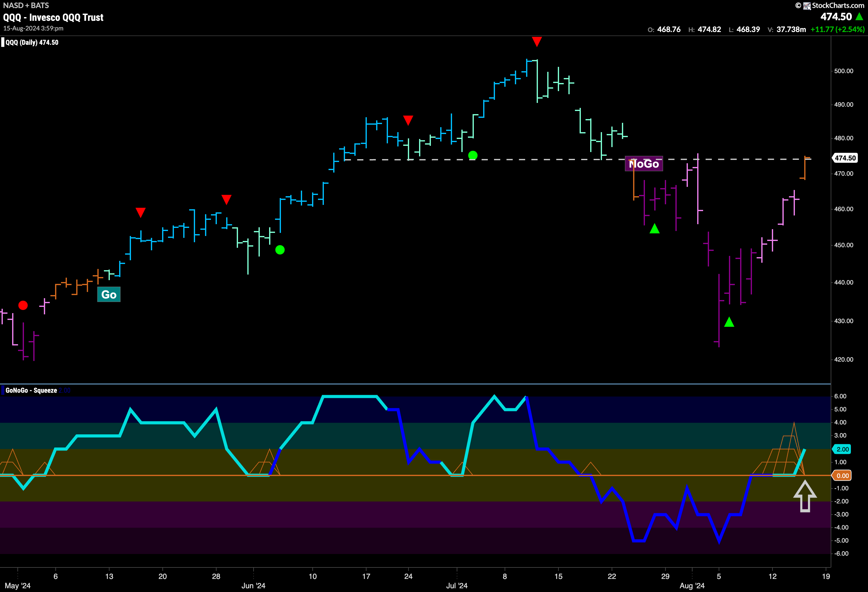Click the 'QQQ (Daily) 474.50' legend
The height and width of the screenshot is (592, 868).
[32, 43]
